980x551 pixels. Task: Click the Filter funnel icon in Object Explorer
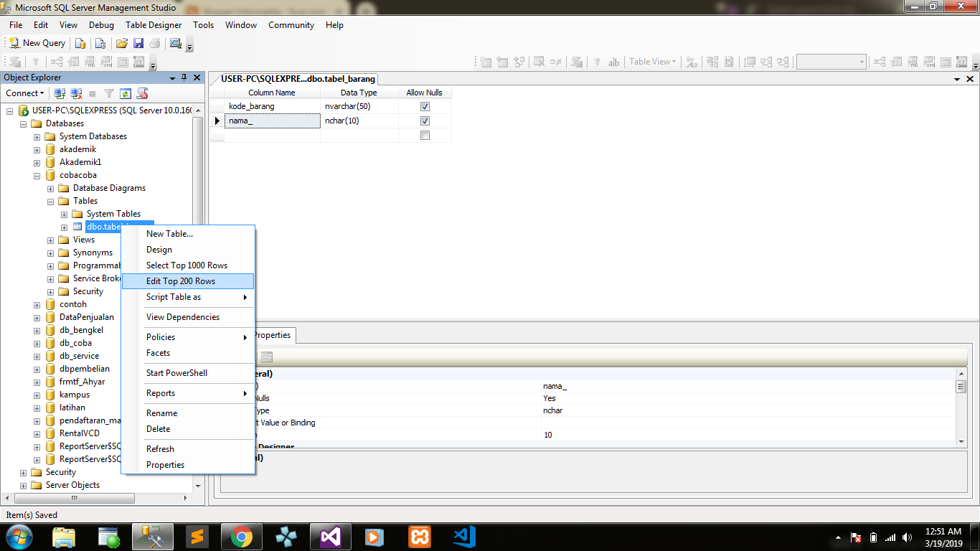109,93
